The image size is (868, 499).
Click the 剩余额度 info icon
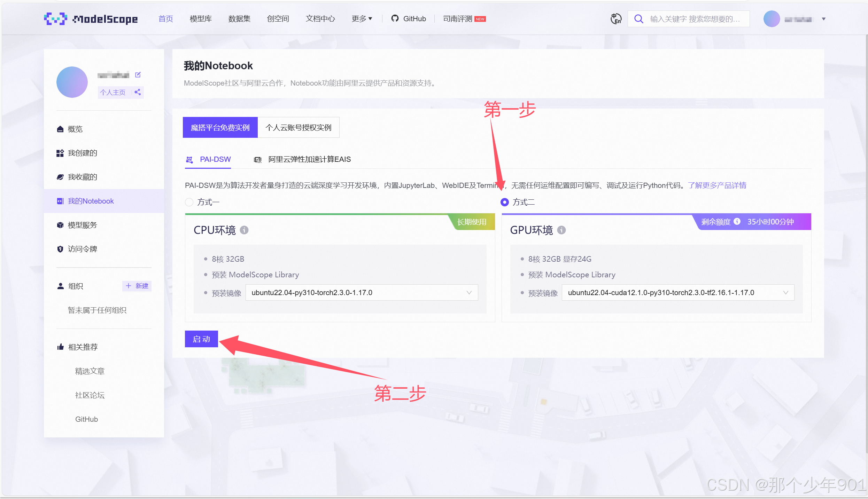click(x=737, y=221)
